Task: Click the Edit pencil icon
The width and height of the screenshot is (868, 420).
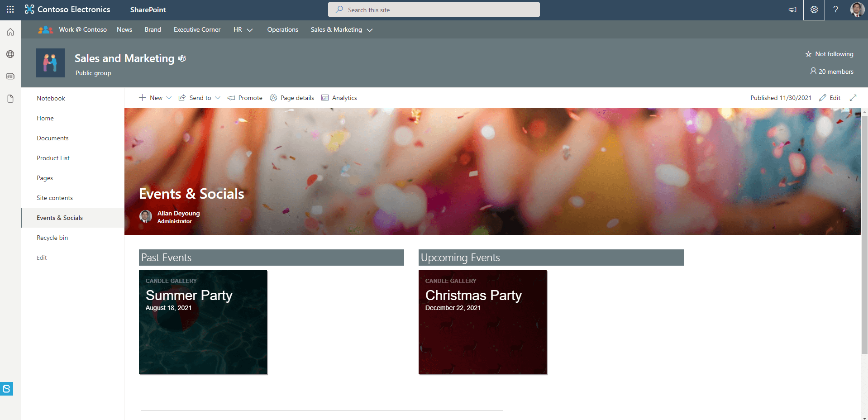Action: pyautogui.click(x=823, y=98)
